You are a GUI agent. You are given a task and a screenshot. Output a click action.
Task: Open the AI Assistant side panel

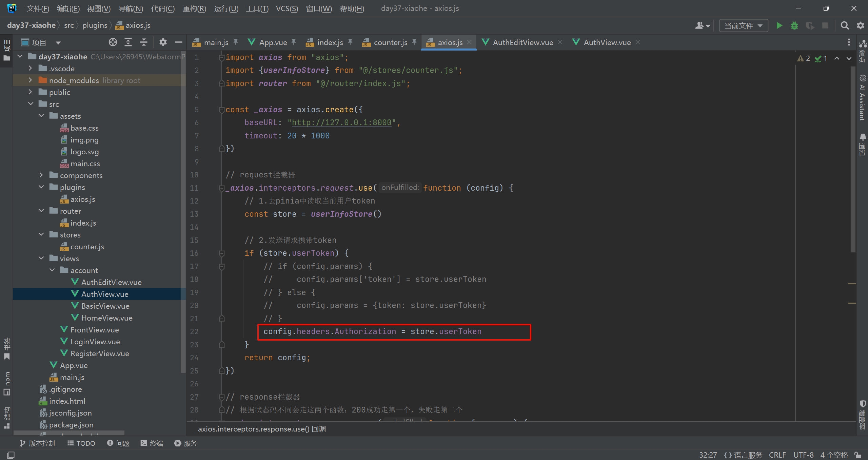[863, 98]
